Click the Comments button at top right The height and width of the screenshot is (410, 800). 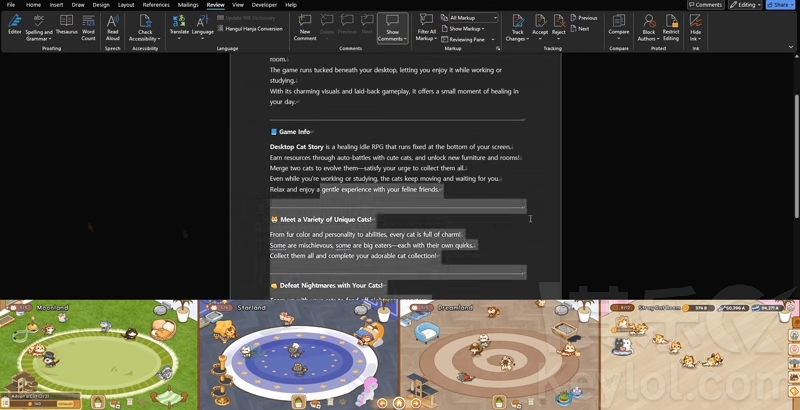pyautogui.click(x=706, y=5)
